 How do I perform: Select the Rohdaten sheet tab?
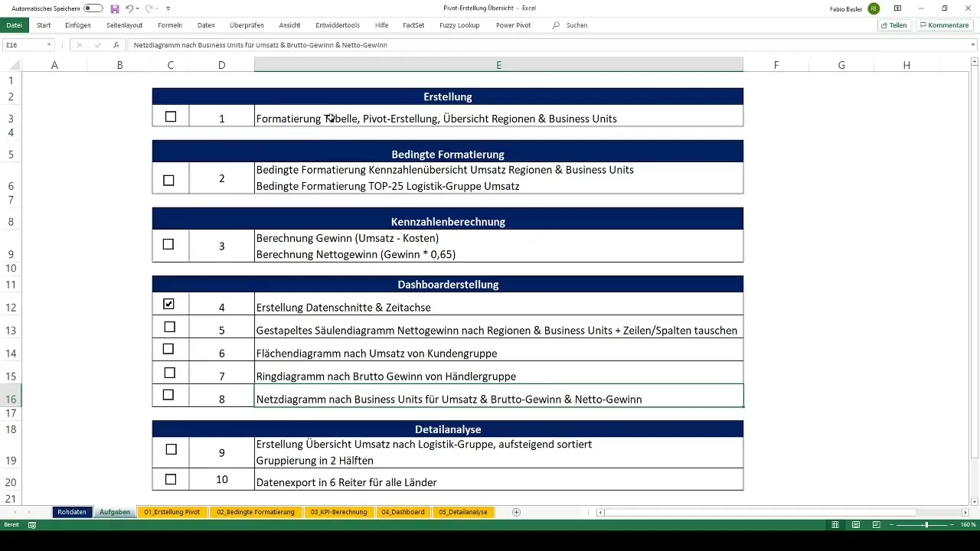[72, 512]
